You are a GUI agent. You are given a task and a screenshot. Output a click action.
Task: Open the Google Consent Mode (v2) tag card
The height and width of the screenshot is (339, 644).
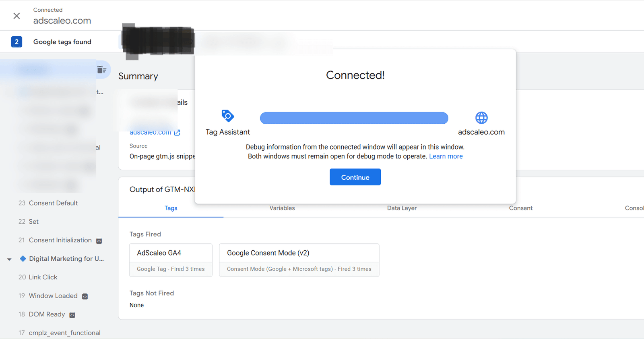pyautogui.click(x=299, y=260)
